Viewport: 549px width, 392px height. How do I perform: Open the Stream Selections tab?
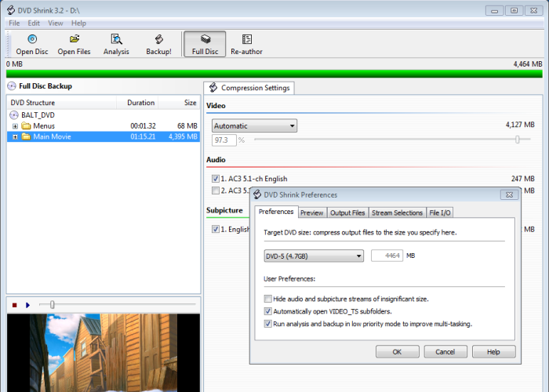(397, 212)
